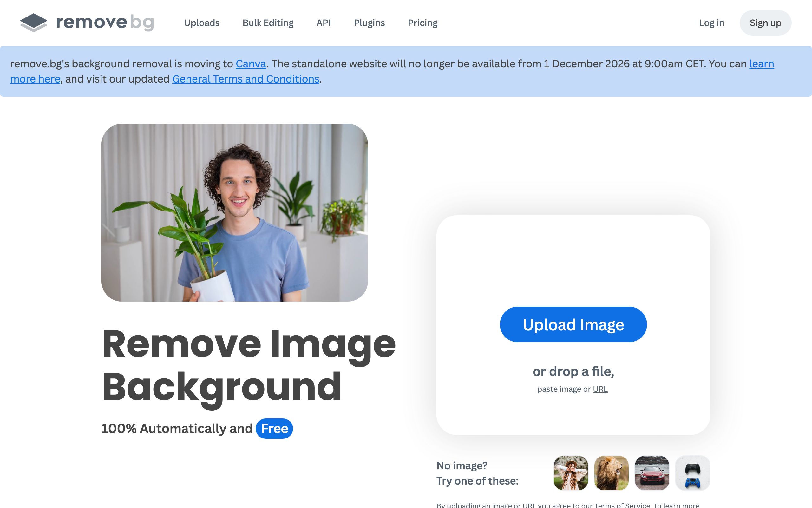This screenshot has height=508, width=812.
Task: Click the blue 'Free' badge
Action: coord(274,429)
